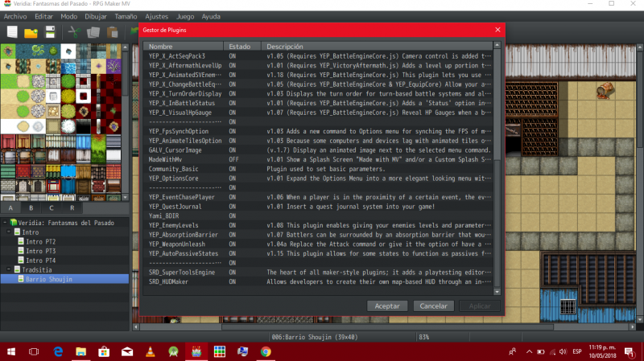Click the Copy toolbar icon

[x=93, y=32]
